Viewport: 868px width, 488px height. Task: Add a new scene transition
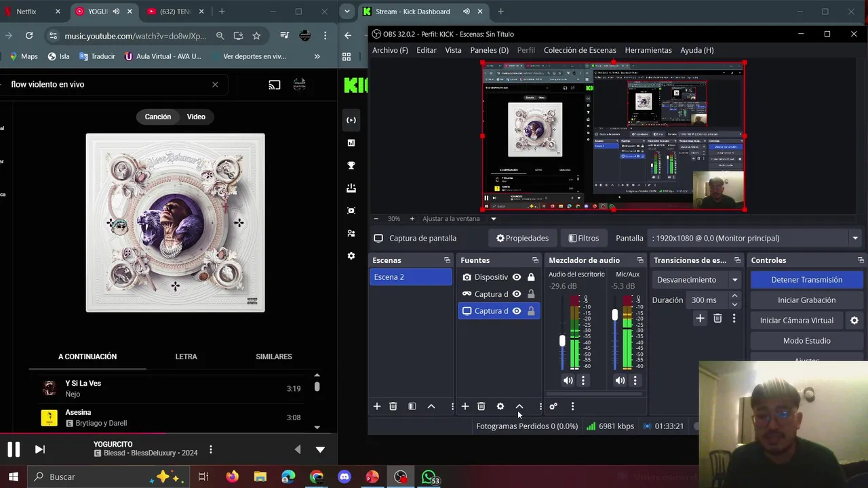point(700,318)
